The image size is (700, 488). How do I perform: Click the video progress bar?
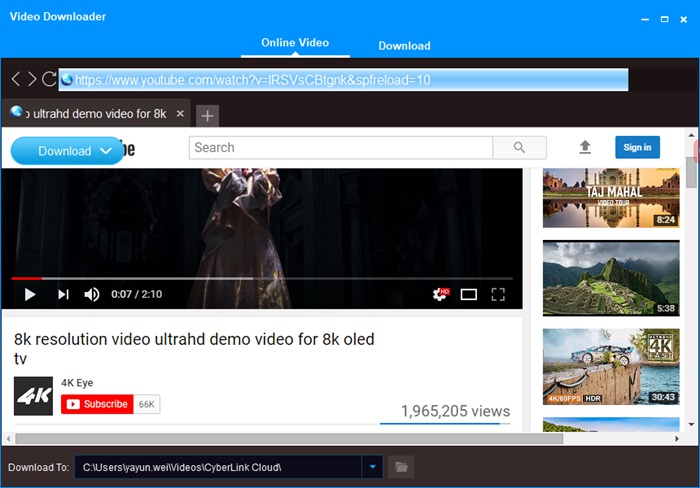pyautogui.click(x=262, y=278)
